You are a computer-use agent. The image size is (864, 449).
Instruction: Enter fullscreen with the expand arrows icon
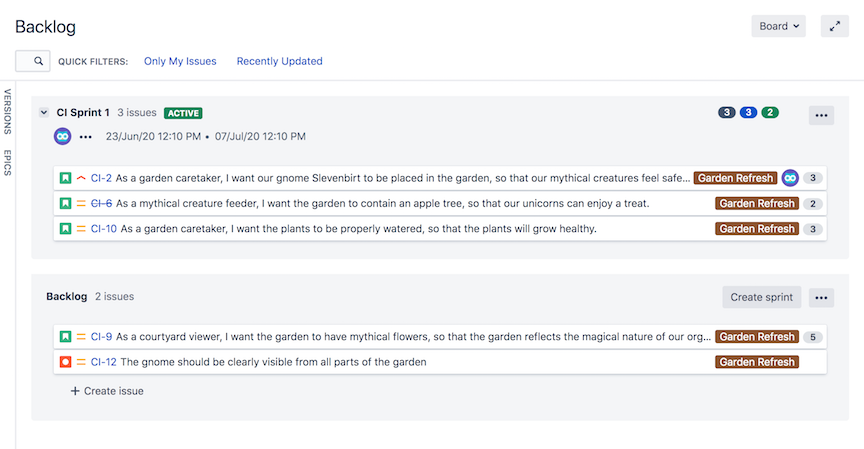pos(835,26)
